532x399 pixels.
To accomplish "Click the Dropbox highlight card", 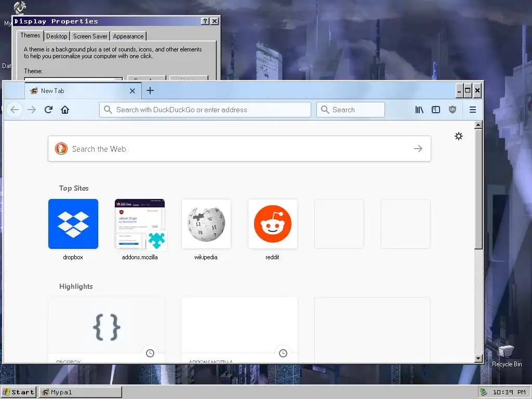I will point(107,330).
